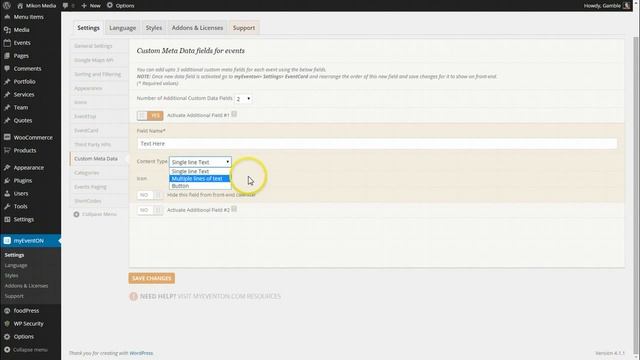The width and height of the screenshot is (640, 360).
Task: Click the Quotes pin icon
Action: 7,120
